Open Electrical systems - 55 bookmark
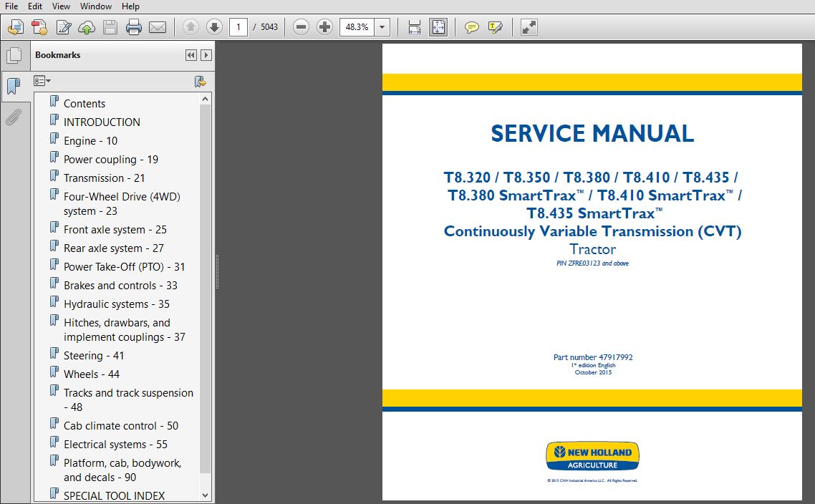 pyautogui.click(x=115, y=445)
